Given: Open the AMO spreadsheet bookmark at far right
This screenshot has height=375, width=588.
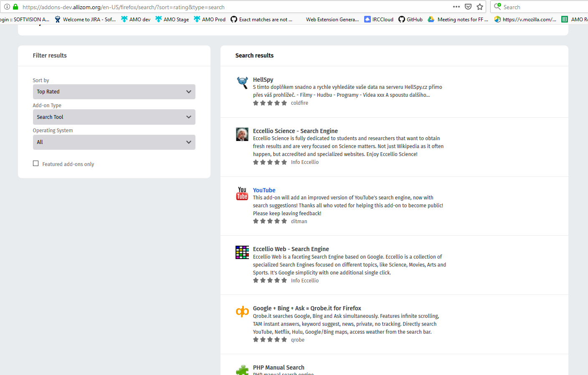Looking at the screenshot, I should 575,19.
